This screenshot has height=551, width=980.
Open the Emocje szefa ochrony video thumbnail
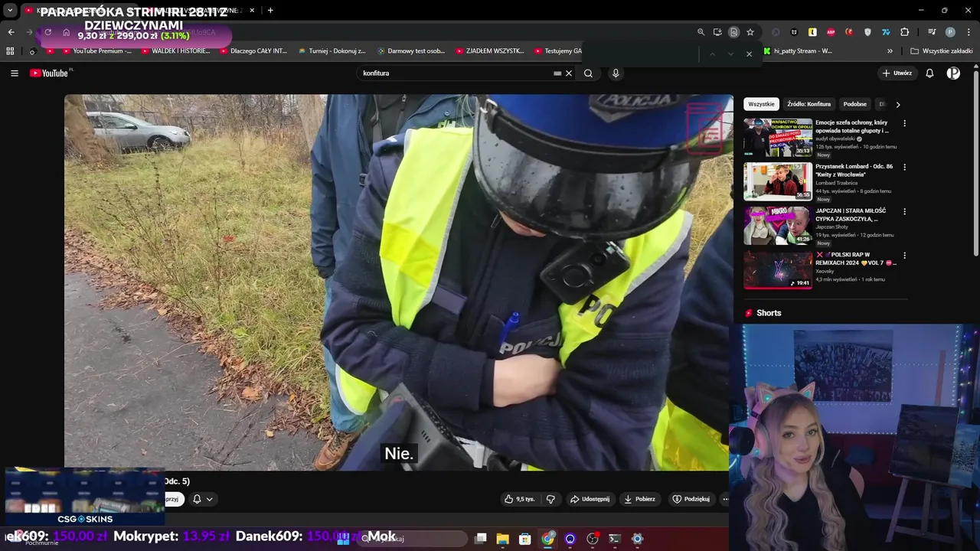778,137
